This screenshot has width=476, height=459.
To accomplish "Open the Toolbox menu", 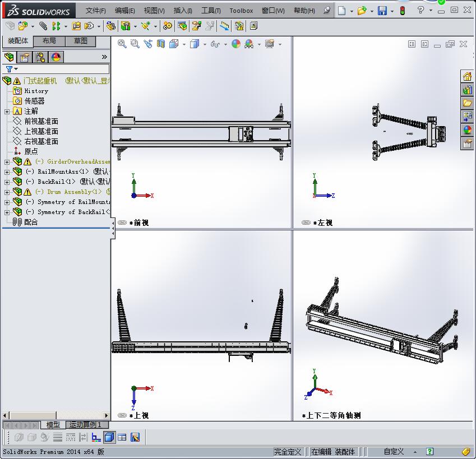I will [241, 11].
